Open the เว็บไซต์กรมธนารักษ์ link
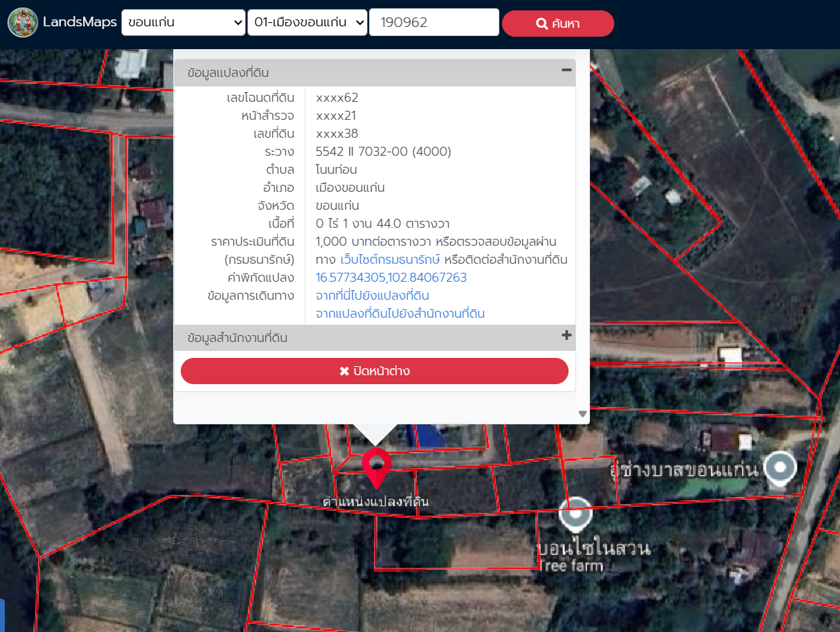This screenshot has height=632, width=840. (x=391, y=260)
